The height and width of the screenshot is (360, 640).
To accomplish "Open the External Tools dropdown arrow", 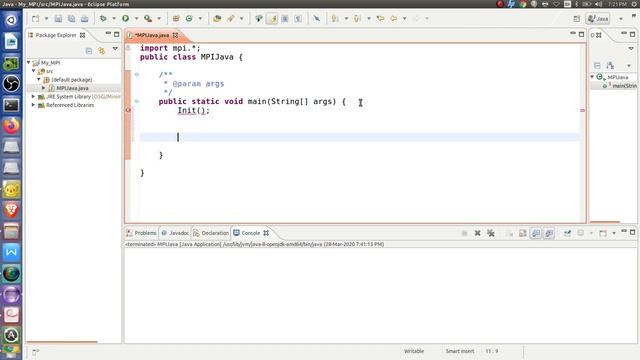I will (x=159, y=19).
